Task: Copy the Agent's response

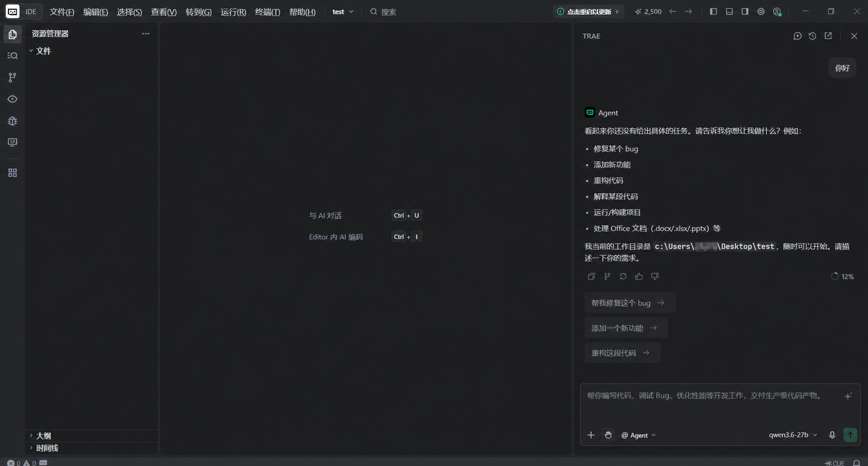Action: coord(591,276)
